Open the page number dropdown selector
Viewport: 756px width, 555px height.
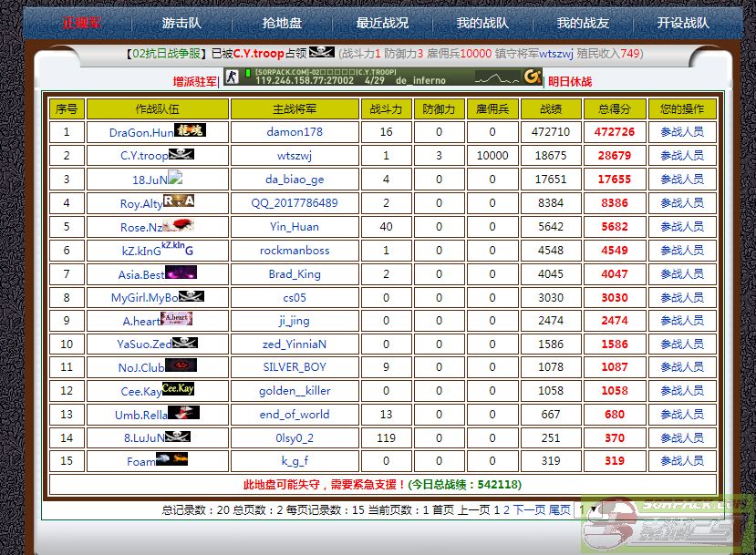click(x=588, y=510)
